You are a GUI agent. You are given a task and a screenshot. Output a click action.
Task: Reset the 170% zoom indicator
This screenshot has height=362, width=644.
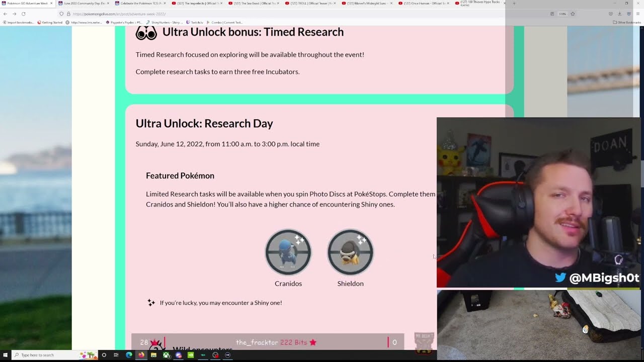[x=562, y=14]
